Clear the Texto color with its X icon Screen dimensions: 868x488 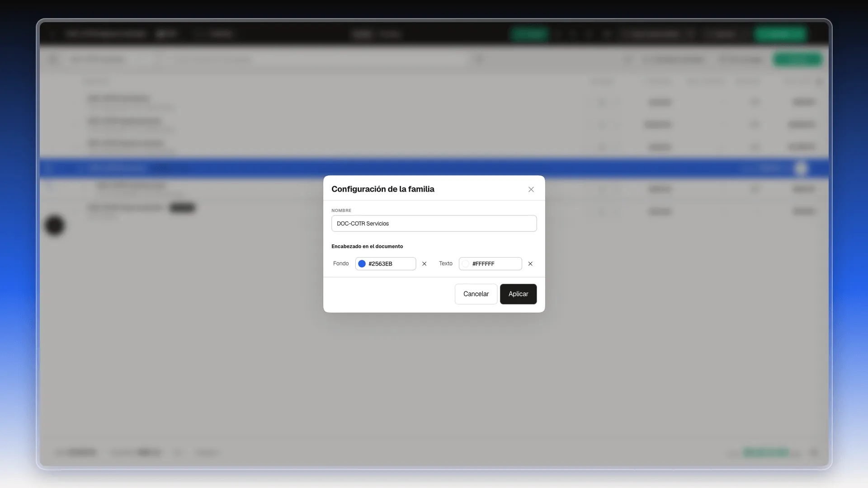point(530,263)
